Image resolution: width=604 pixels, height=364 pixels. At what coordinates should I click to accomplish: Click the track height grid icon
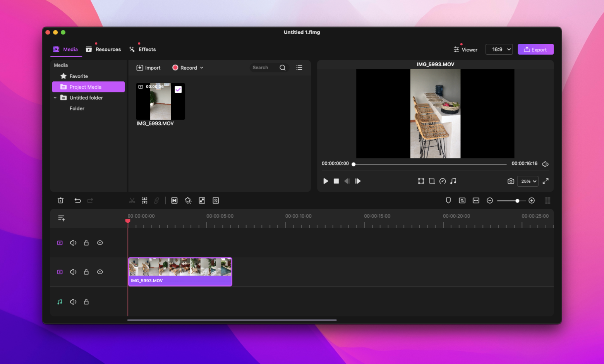(547, 201)
